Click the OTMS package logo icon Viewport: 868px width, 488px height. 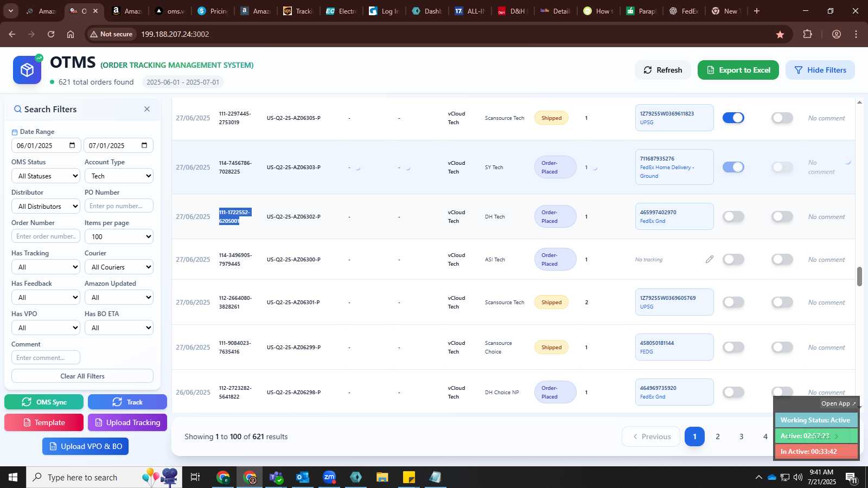tap(27, 70)
